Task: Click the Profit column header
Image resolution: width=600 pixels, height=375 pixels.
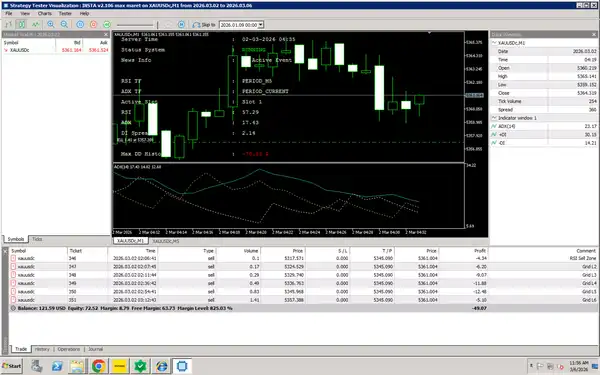Action: [x=463, y=251]
